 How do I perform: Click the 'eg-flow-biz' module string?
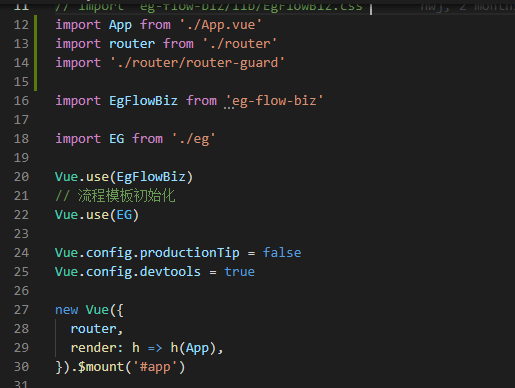(x=275, y=101)
